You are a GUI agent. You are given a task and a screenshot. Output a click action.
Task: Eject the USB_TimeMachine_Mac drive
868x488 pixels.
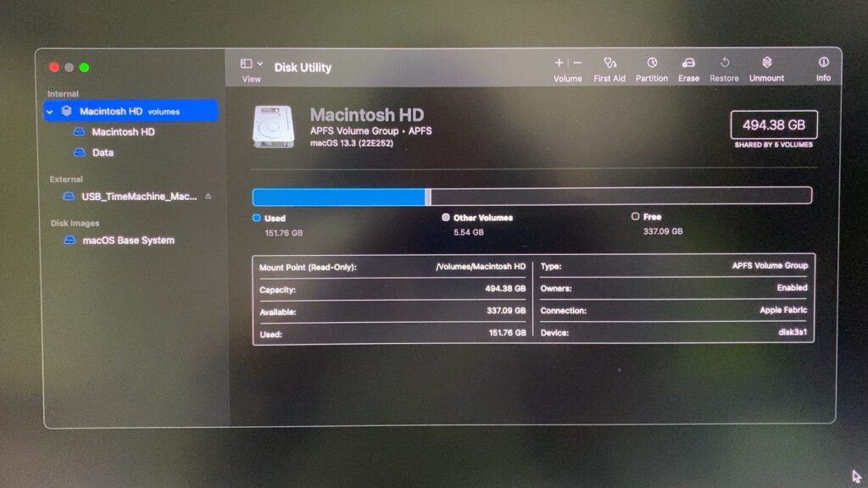click(209, 197)
